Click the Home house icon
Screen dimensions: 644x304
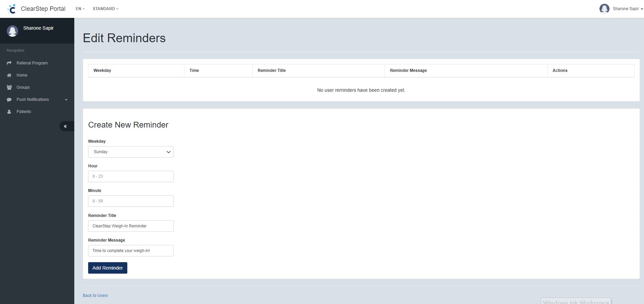[x=9, y=75]
